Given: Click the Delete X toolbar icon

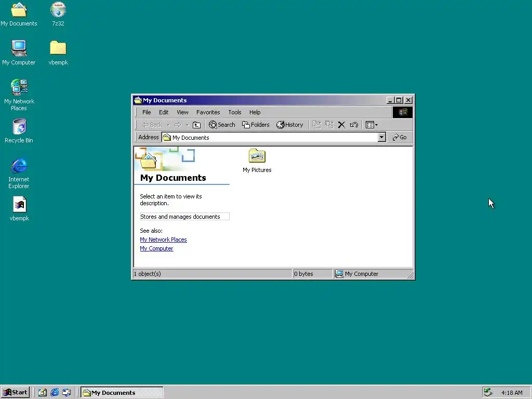Looking at the screenshot, I should tap(341, 125).
